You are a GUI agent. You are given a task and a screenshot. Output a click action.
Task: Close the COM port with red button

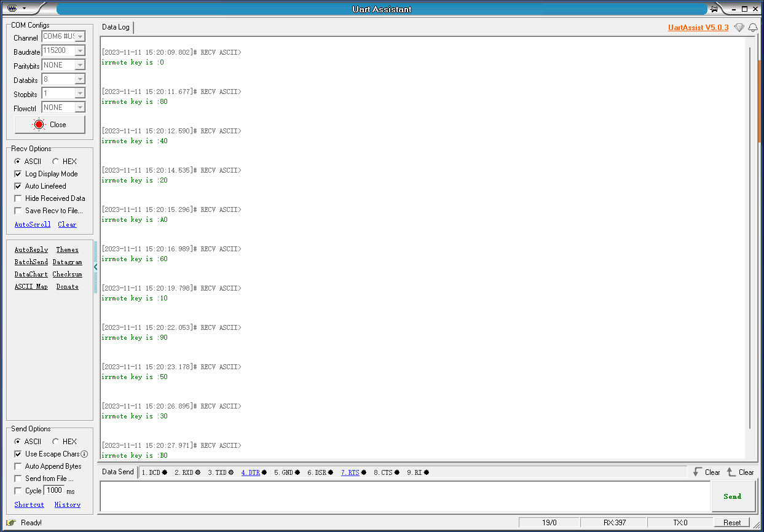[50, 125]
